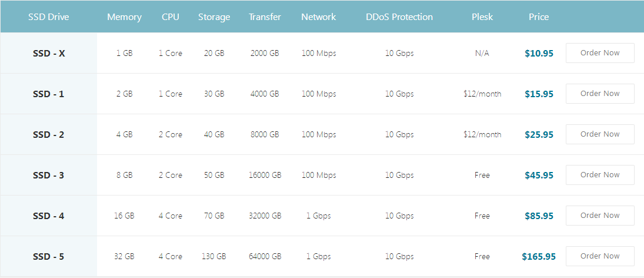Order the SSD - 5 plan
644x278 pixels.
click(x=600, y=256)
